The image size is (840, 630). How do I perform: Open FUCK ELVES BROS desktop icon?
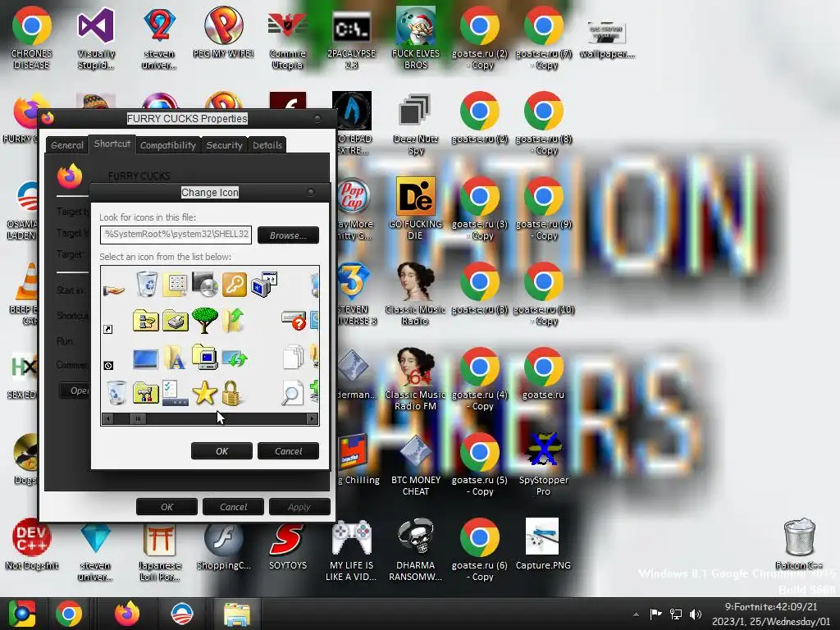tap(416, 38)
